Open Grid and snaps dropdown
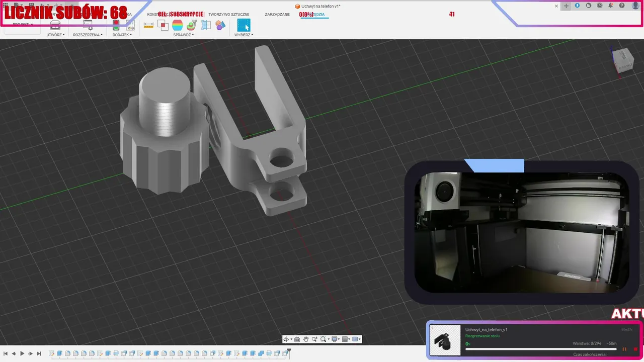This screenshot has width=644, height=362. tap(347, 339)
